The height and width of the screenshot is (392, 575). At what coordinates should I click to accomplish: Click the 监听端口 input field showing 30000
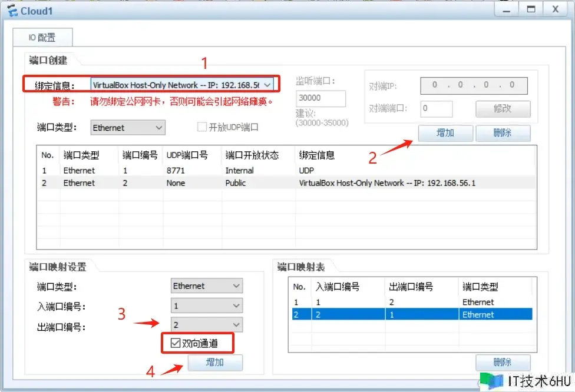(x=320, y=98)
